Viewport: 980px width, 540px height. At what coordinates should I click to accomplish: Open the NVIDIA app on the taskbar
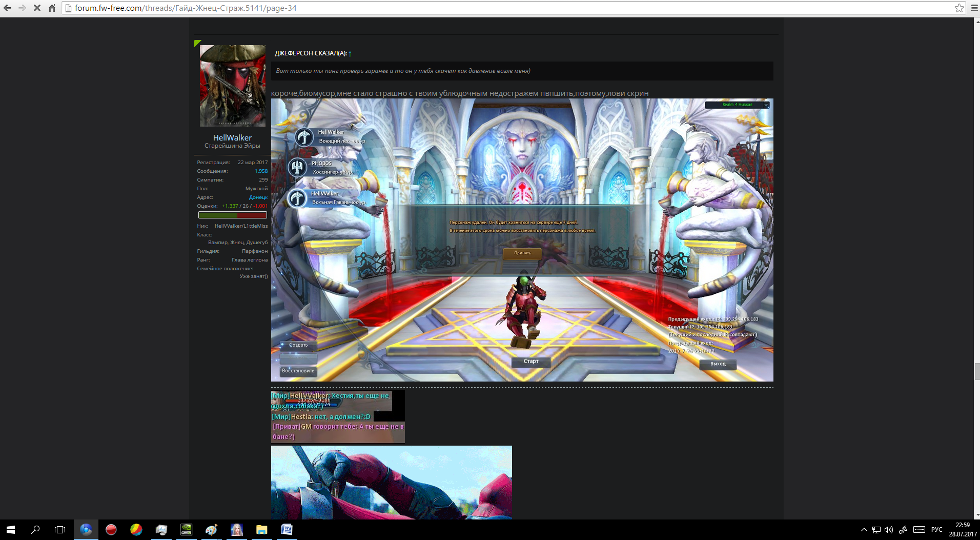coord(186,530)
